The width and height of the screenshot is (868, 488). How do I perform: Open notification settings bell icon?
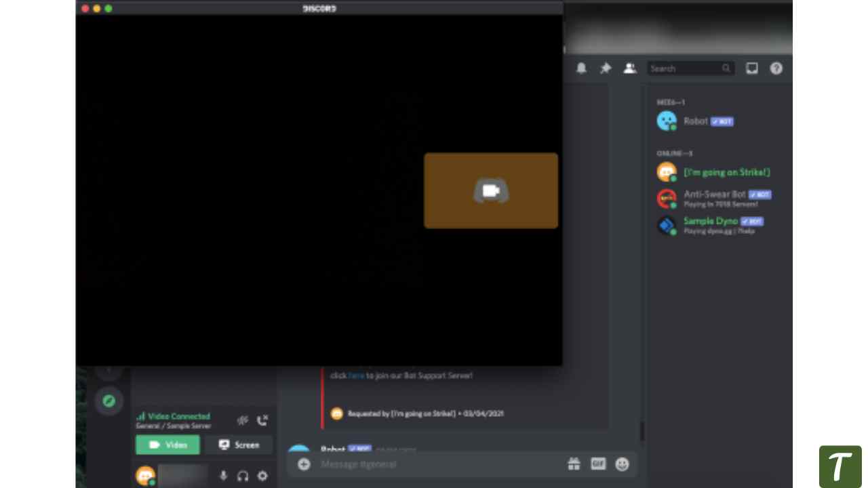tap(581, 68)
